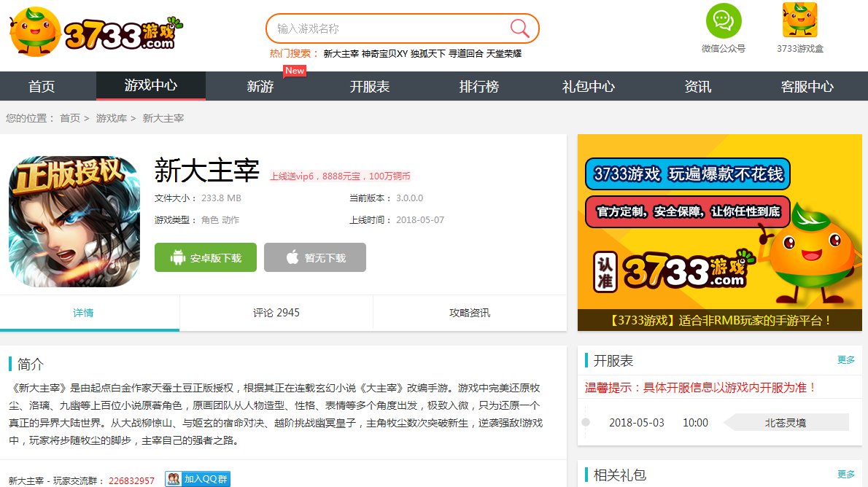Click the 暂无下载 iOS button
Screen dimensions: 868x487
point(315,257)
